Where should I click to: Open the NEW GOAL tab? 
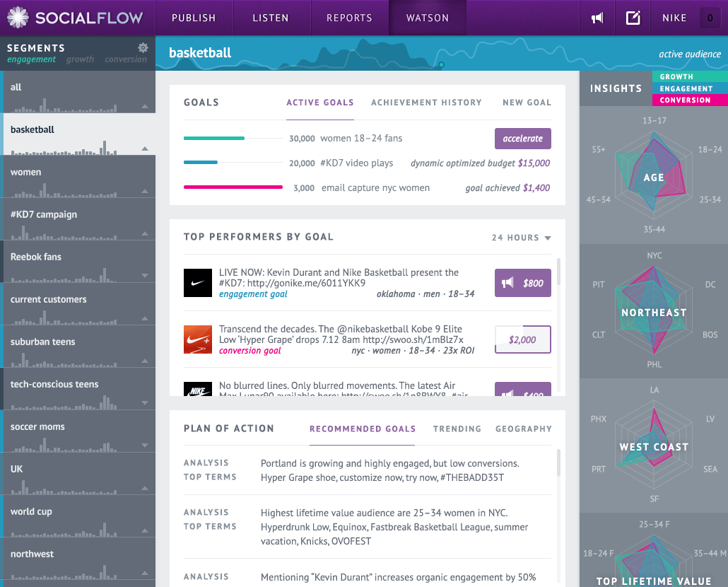click(527, 103)
